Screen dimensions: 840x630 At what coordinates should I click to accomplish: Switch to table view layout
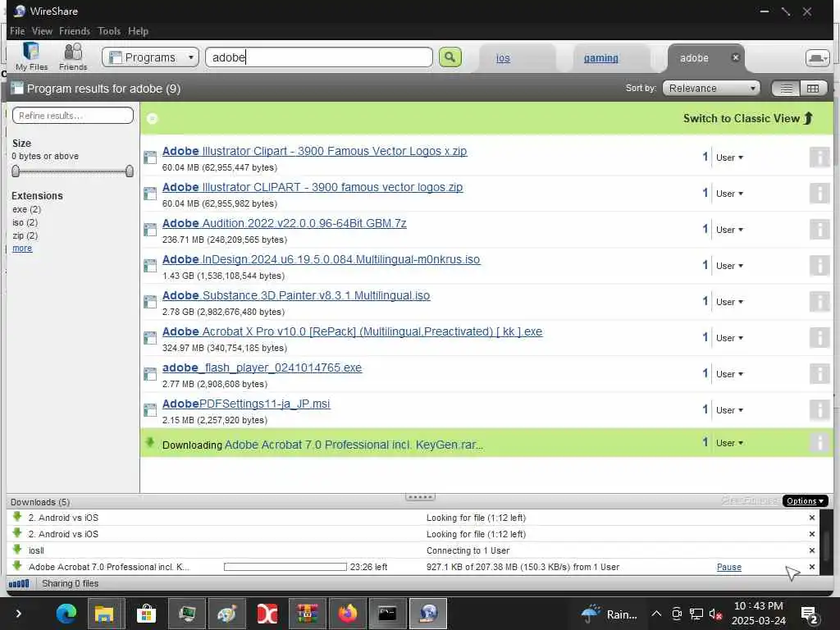813,89
